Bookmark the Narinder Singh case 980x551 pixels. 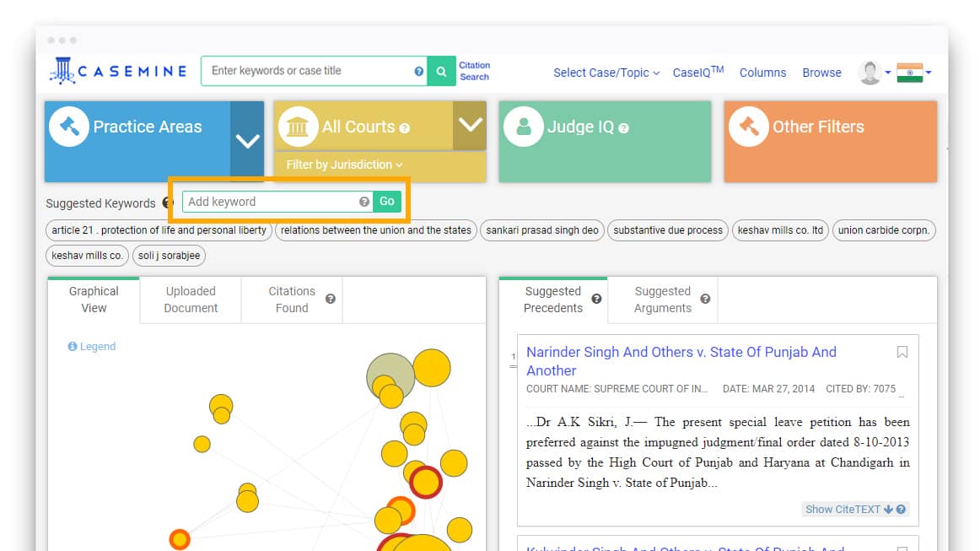(x=902, y=352)
